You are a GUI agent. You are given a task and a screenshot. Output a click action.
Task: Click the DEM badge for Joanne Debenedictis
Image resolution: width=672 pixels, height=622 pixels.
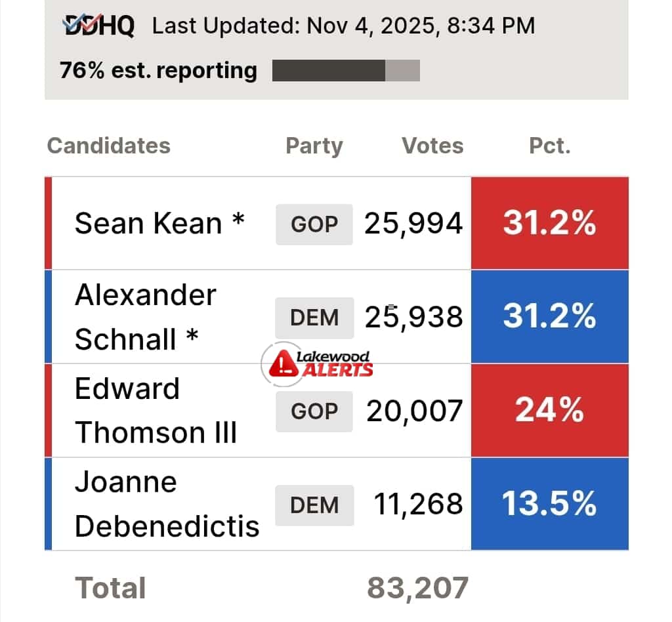point(314,505)
